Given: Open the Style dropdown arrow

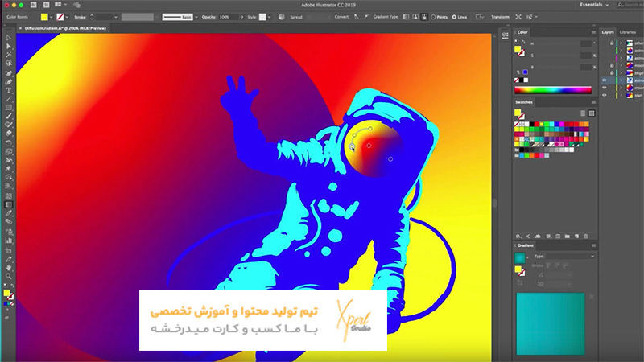Looking at the screenshot, I should (270, 17).
